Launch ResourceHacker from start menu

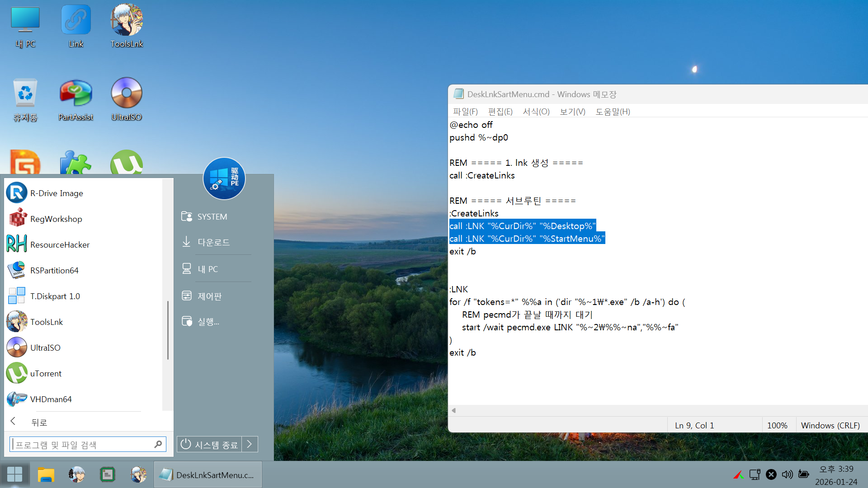pos(60,244)
